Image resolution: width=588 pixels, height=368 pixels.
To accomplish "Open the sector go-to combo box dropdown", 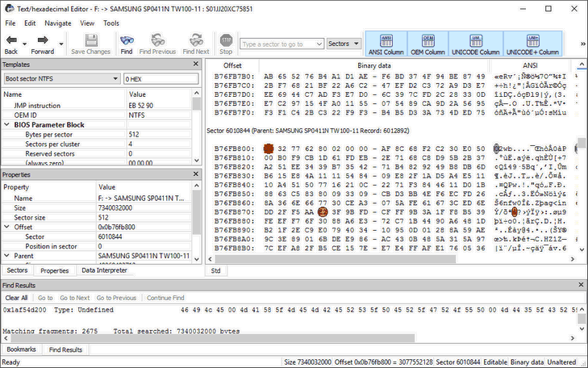I will 319,44.
